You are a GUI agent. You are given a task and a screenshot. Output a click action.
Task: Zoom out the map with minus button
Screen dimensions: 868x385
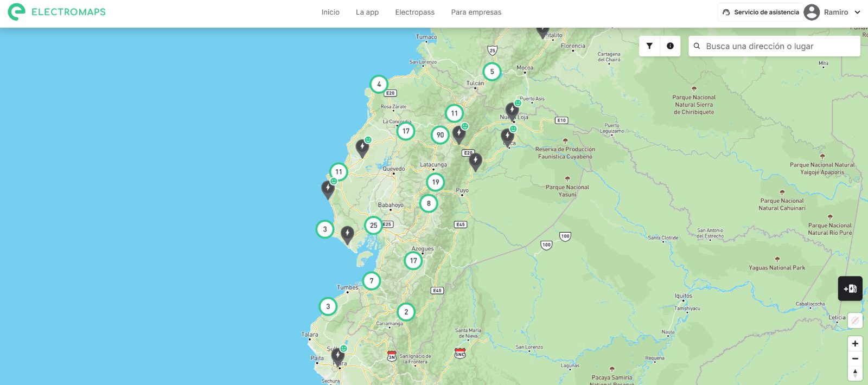point(855,358)
